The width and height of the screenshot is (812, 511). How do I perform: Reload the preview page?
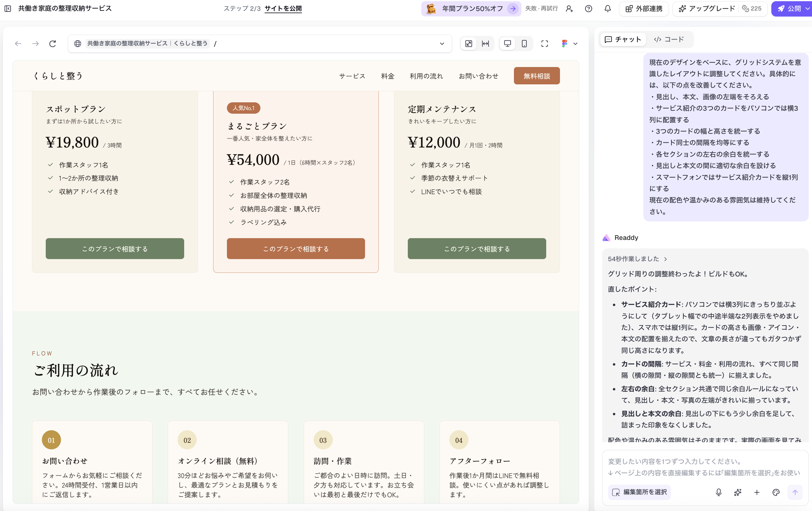click(x=53, y=44)
